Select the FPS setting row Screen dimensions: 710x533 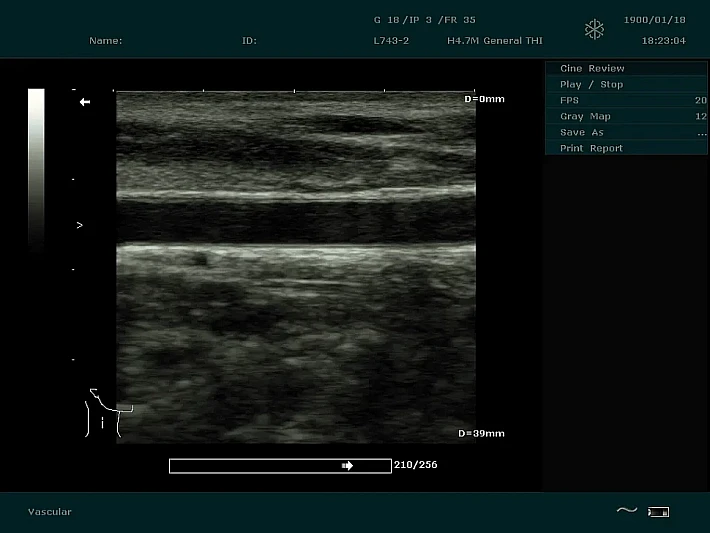point(570,101)
